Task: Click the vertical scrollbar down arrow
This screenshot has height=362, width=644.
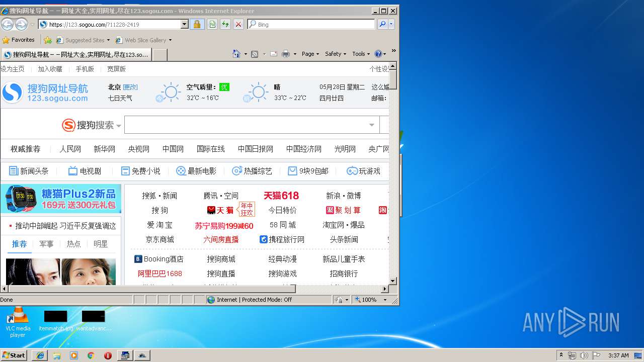Action: pos(393,281)
